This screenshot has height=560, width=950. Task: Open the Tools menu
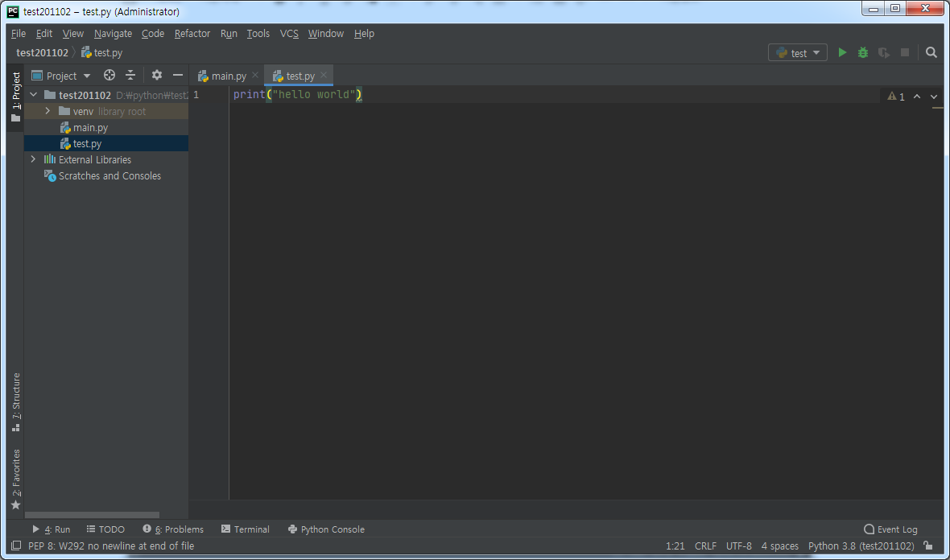click(258, 33)
